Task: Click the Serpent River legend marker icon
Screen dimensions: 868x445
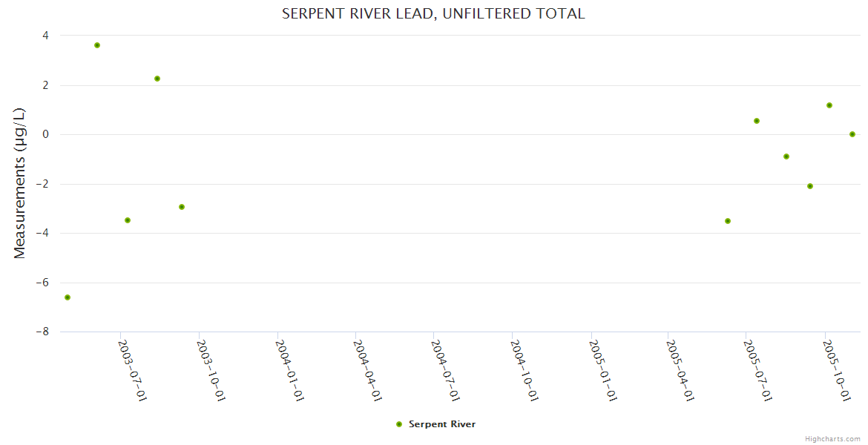Action: (x=399, y=424)
